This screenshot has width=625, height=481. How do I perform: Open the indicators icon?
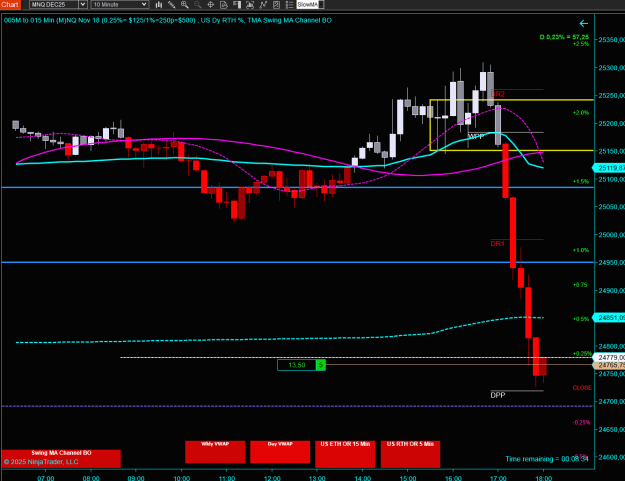[x=263, y=5]
